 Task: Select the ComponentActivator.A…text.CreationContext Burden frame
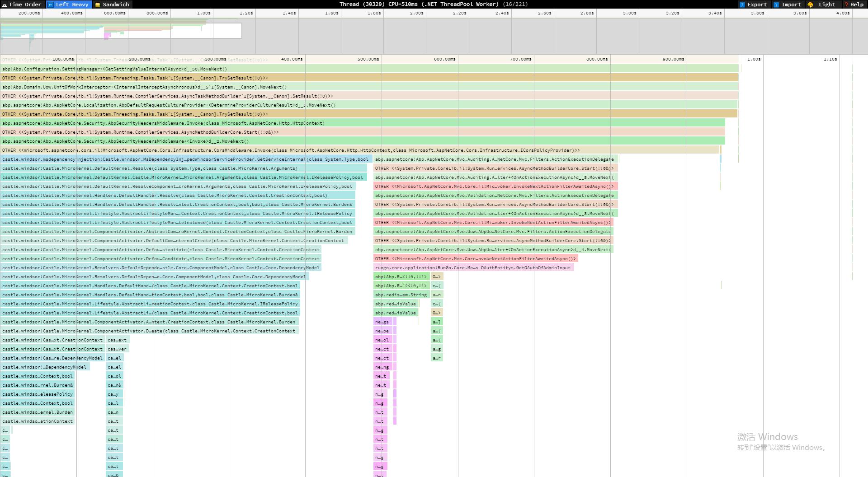(x=150, y=322)
